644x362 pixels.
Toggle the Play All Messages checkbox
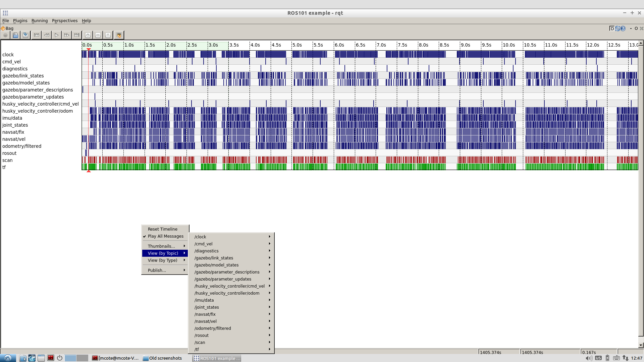(x=165, y=236)
